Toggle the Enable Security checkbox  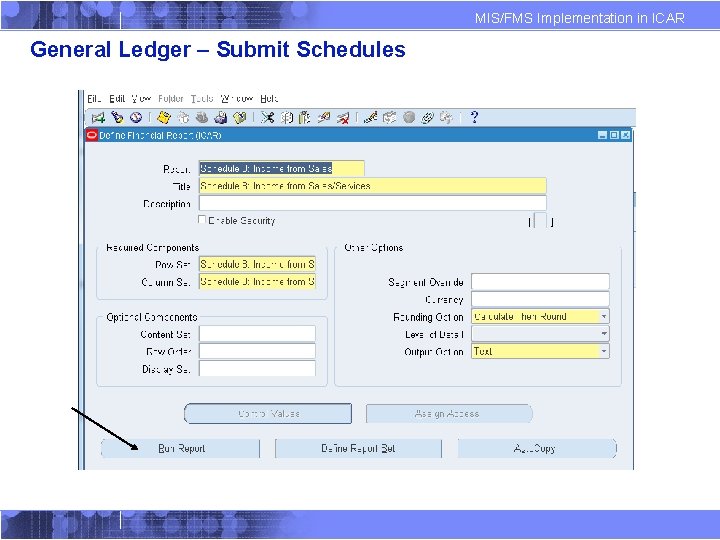[x=202, y=219]
